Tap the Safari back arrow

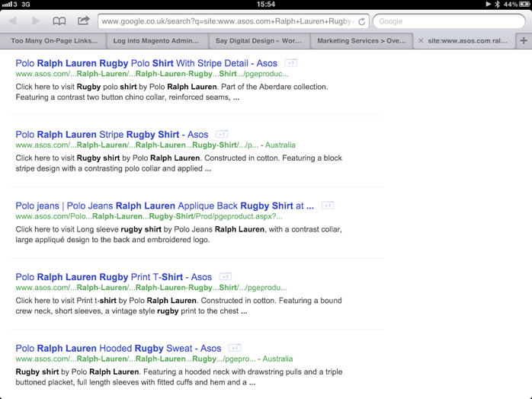click(x=13, y=21)
